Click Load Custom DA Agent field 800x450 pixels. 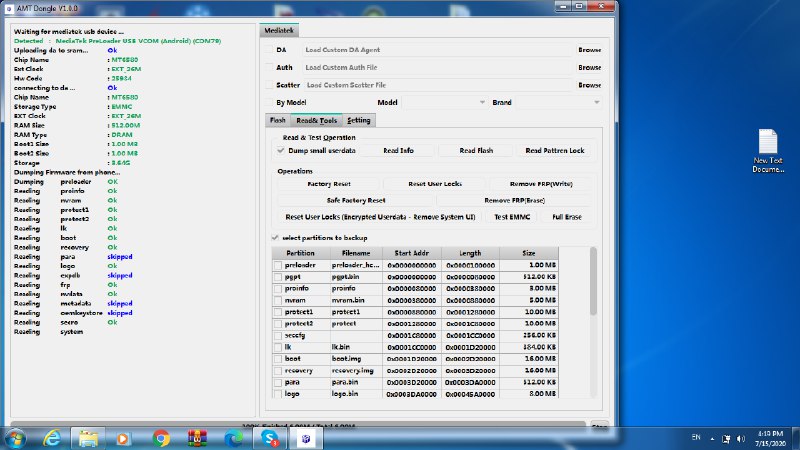[x=438, y=50]
